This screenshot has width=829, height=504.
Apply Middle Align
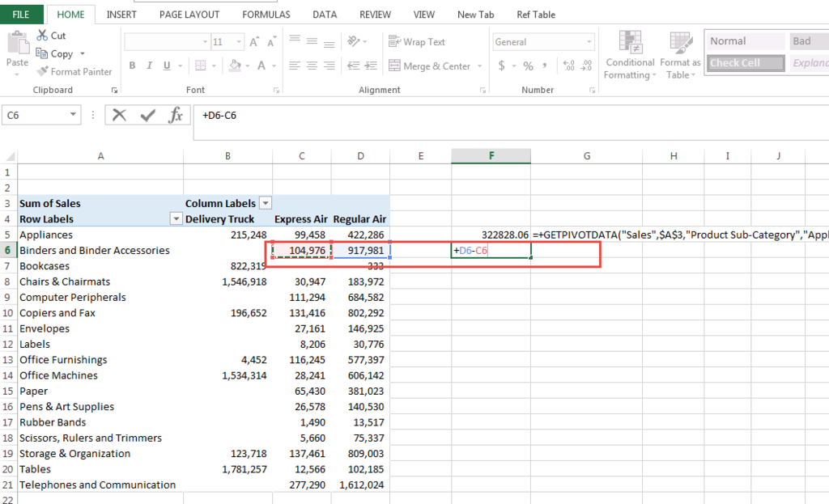(312, 40)
